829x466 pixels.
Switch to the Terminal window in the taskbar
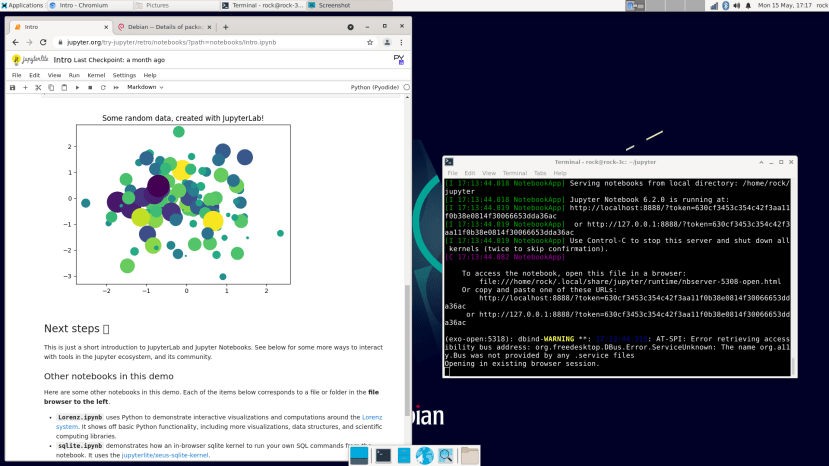262,5
